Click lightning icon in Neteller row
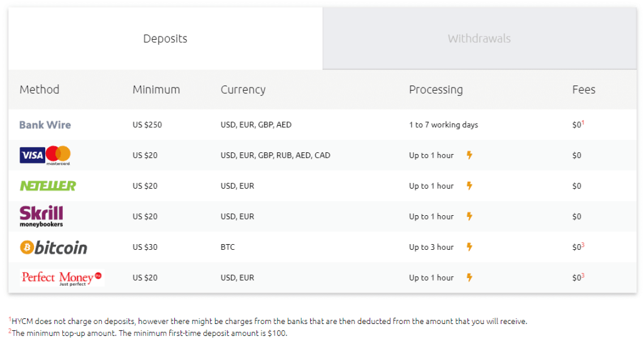Image resolution: width=644 pixels, height=341 pixels. 469,186
